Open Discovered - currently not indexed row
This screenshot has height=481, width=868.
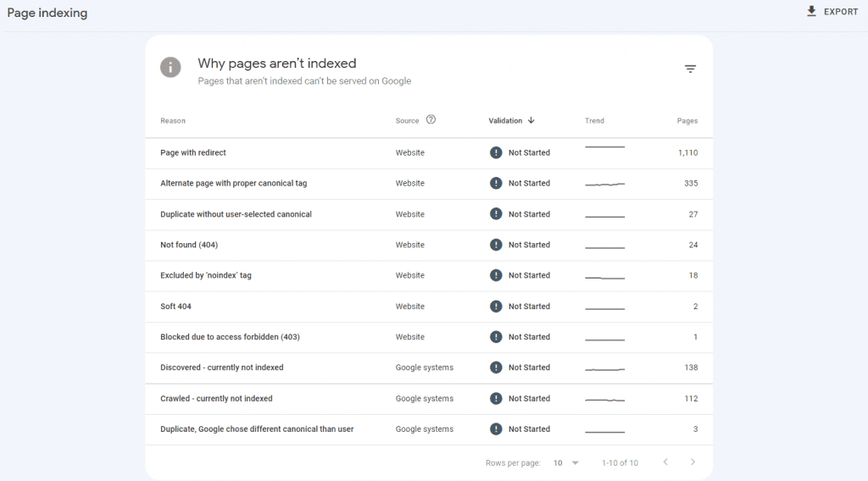click(222, 368)
